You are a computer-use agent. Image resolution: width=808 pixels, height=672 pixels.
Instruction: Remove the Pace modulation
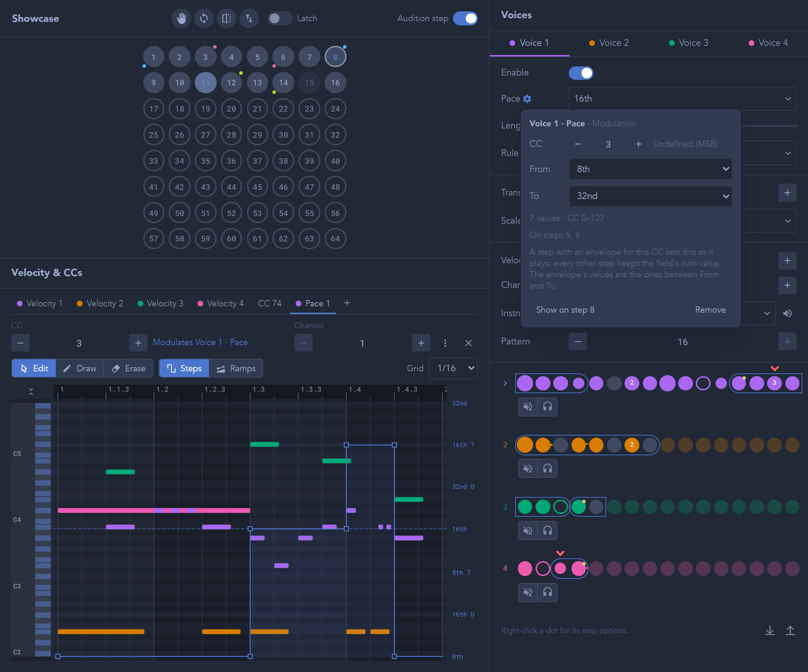(x=710, y=310)
